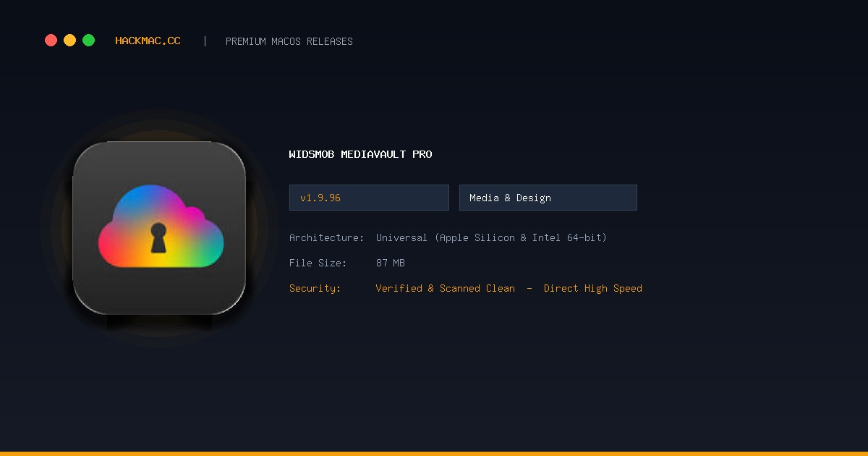
Task: Click the PREMIUM MACOS RELEASES header text
Action: (x=289, y=41)
